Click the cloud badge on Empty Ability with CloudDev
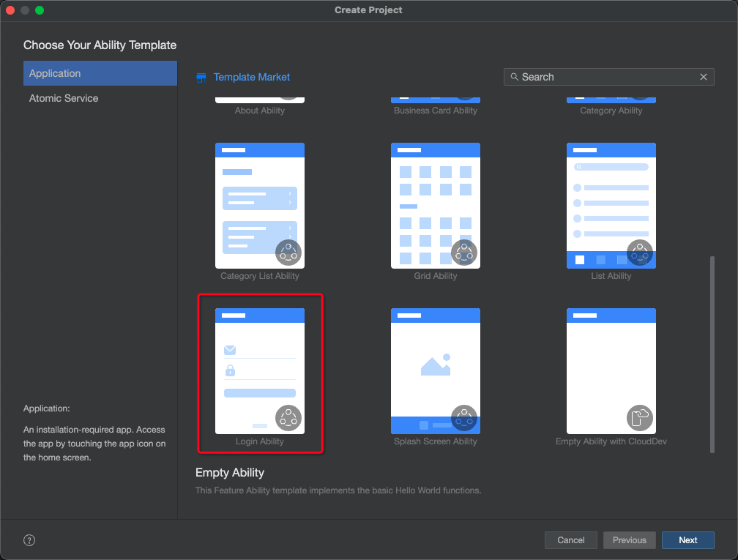738x560 pixels. pos(640,418)
